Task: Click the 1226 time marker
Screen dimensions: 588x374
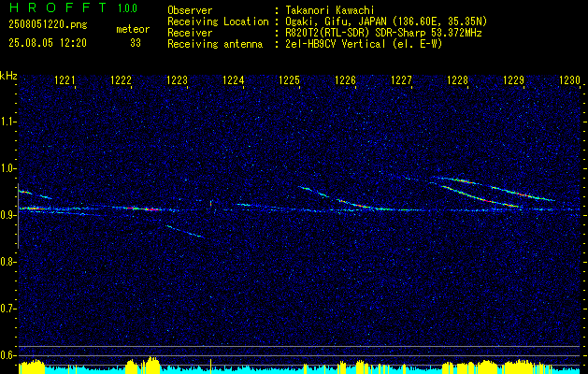Action: [x=345, y=80]
